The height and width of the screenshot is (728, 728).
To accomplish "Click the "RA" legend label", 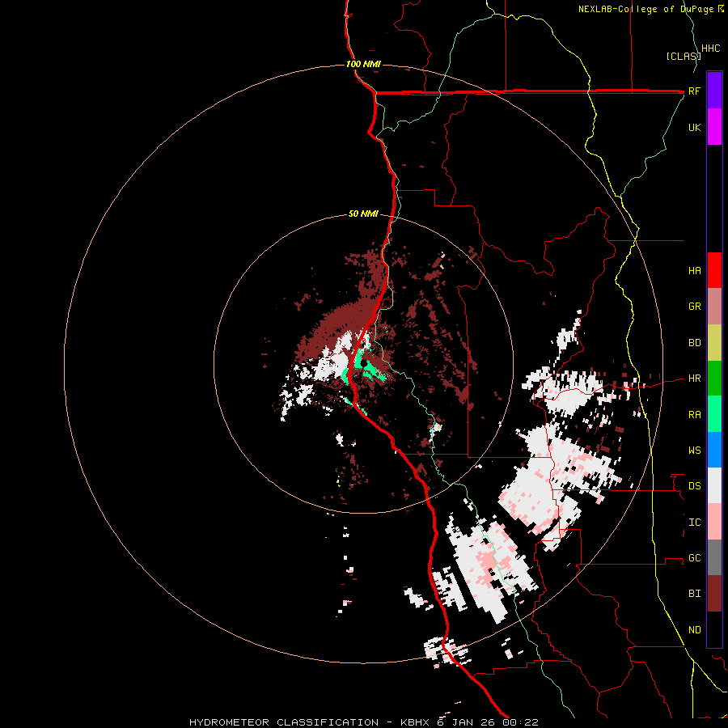I will pos(694,414).
